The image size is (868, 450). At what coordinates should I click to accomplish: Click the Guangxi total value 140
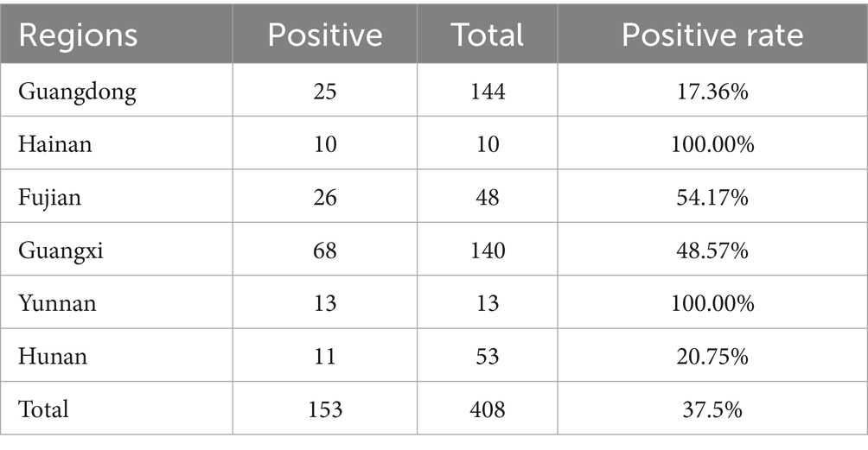487,250
